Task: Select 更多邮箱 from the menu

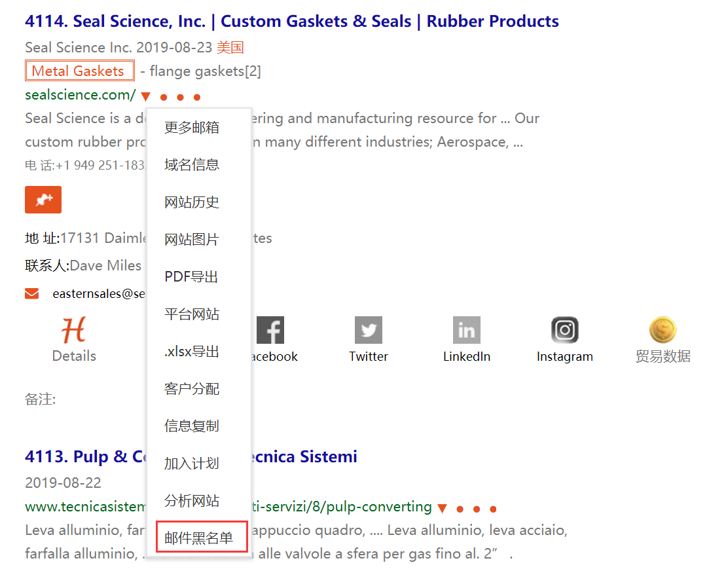Action: [192, 127]
